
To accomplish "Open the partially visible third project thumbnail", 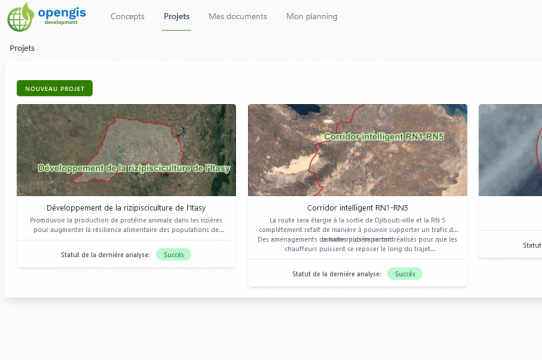I will point(510,150).
